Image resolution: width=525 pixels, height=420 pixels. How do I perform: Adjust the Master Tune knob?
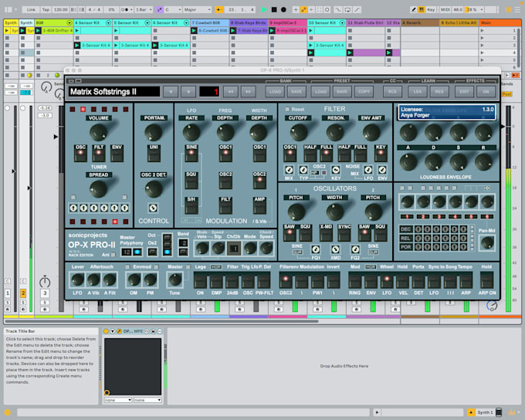click(174, 279)
